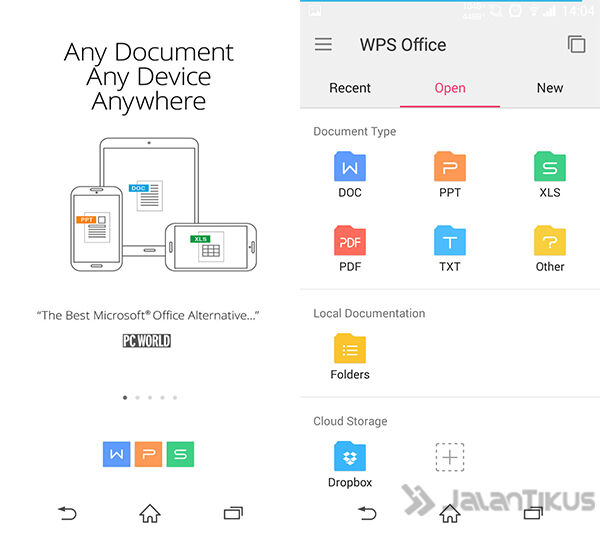600x533 pixels.
Task: Tap the multi-window icon next to WPS Office title
Action: point(577,44)
